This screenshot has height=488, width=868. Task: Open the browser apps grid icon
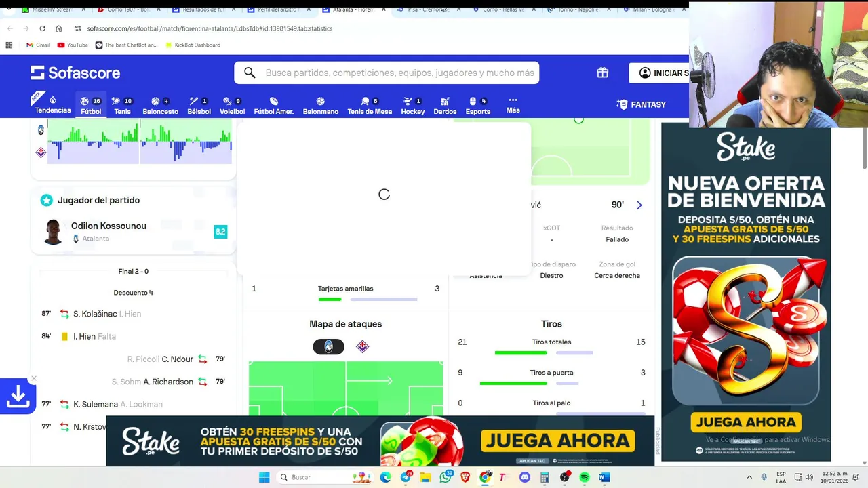(9, 45)
